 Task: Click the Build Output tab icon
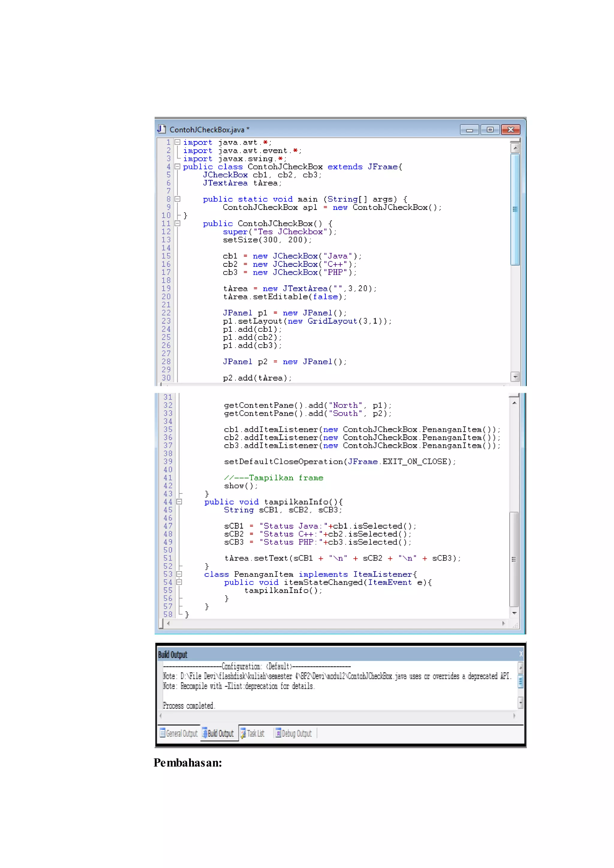click(204, 733)
